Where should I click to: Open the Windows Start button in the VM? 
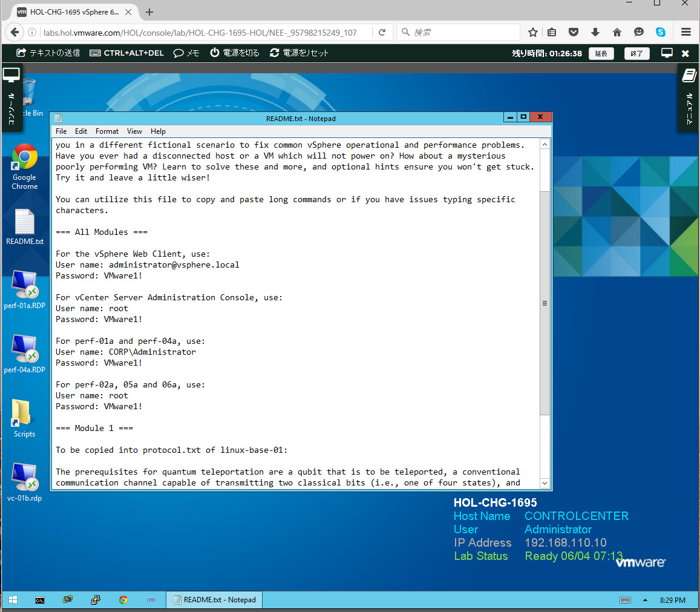tap(13, 600)
